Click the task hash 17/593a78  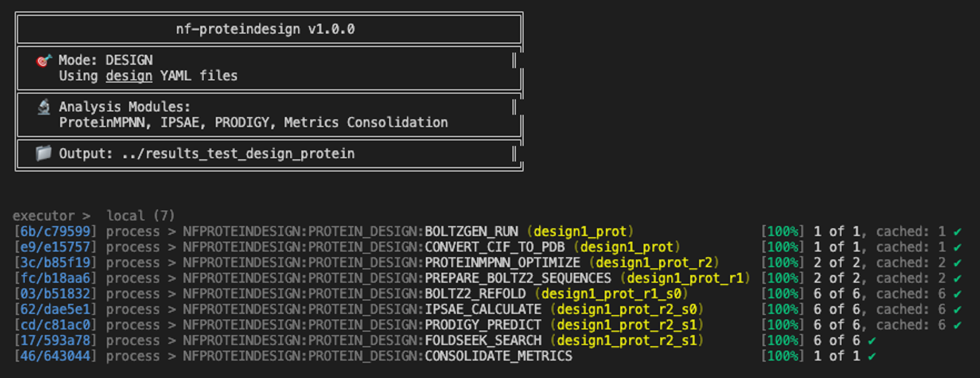(x=55, y=341)
